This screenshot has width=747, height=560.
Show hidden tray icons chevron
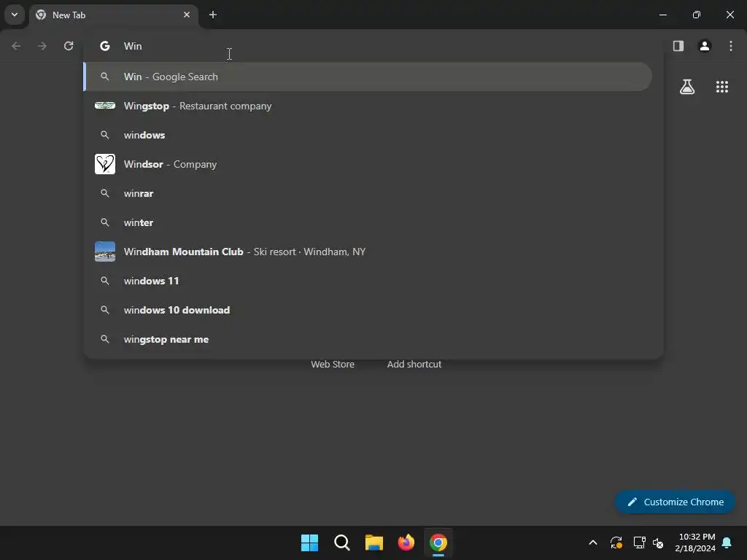(593, 542)
